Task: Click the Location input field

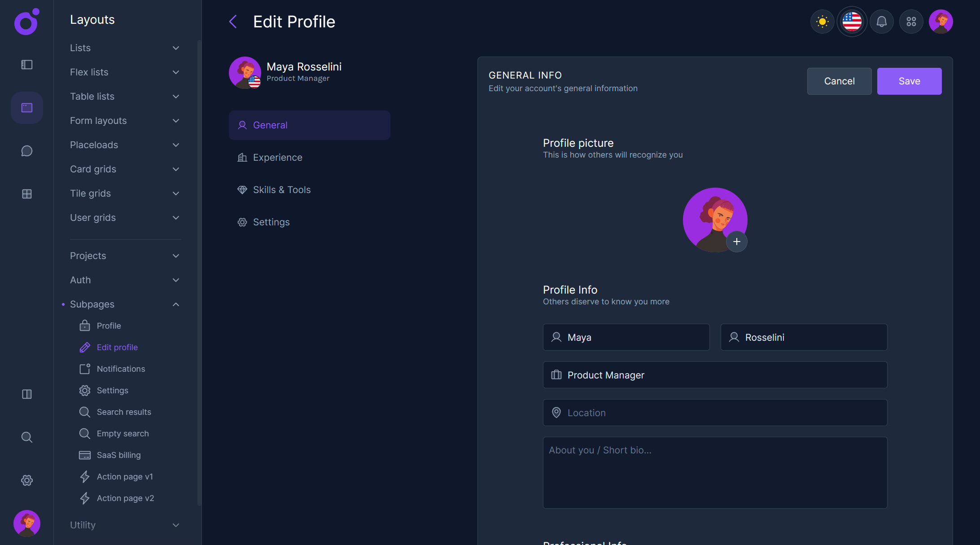Action: coord(715,413)
